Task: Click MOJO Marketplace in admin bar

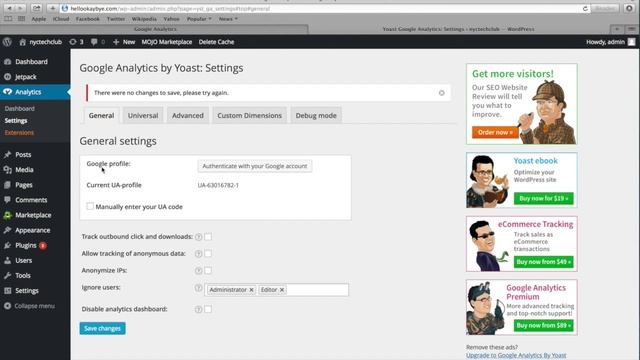Action: (x=167, y=42)
